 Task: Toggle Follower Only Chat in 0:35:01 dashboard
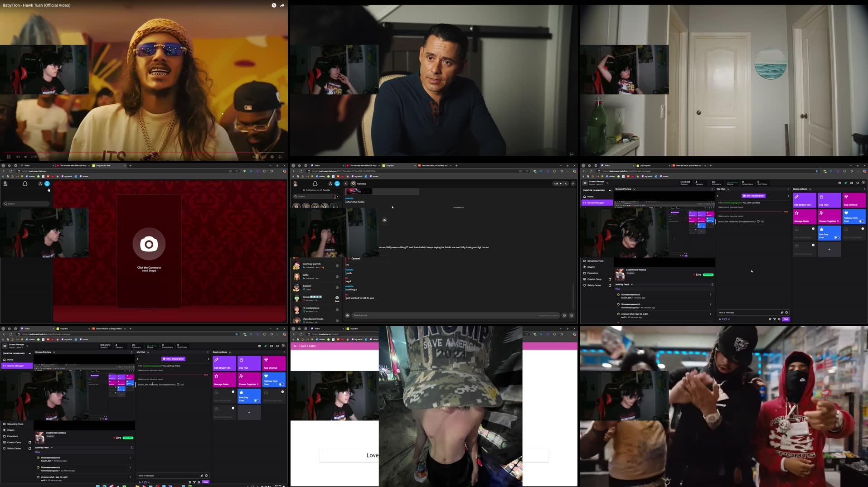861,221
